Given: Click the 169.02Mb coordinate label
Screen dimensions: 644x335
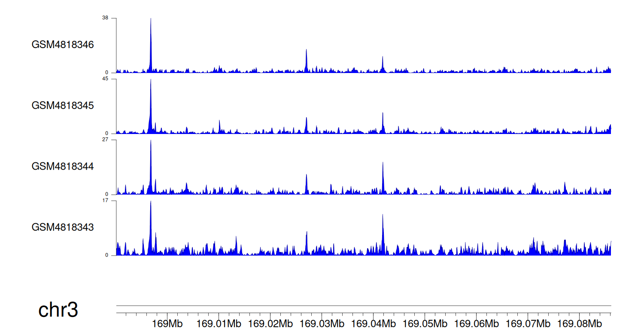Looking at the screenshot, I should pos(270,323).
